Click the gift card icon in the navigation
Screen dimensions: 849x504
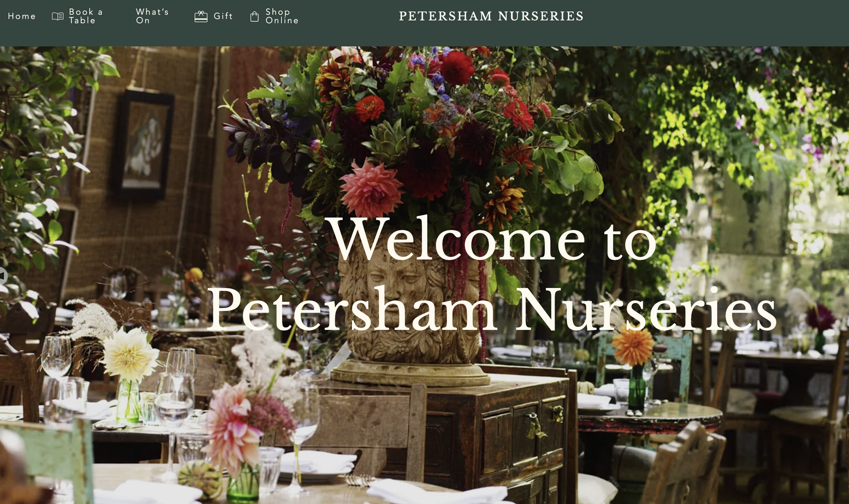coord(201,16)
